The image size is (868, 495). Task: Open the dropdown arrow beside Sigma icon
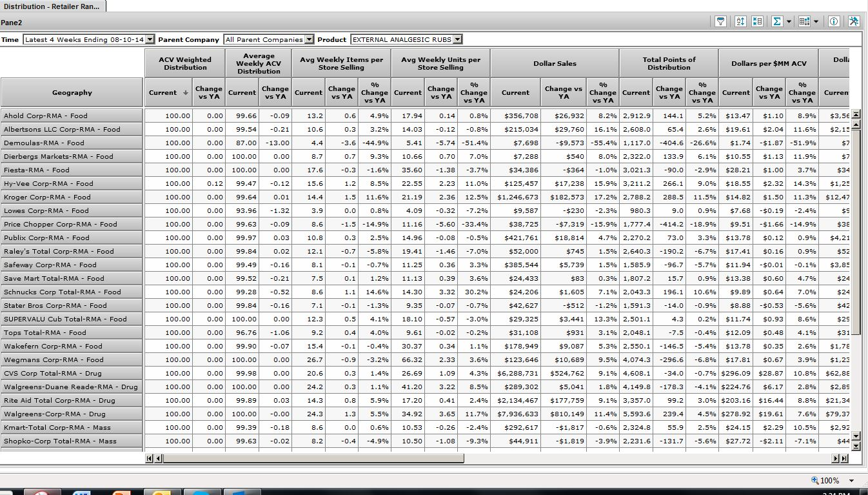click(789, 22)
